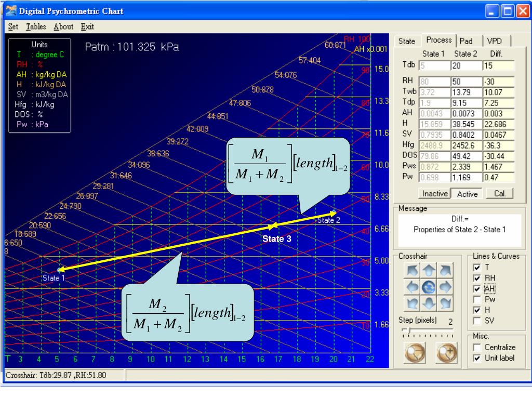Toggle the RH curves checkbox

477,278
